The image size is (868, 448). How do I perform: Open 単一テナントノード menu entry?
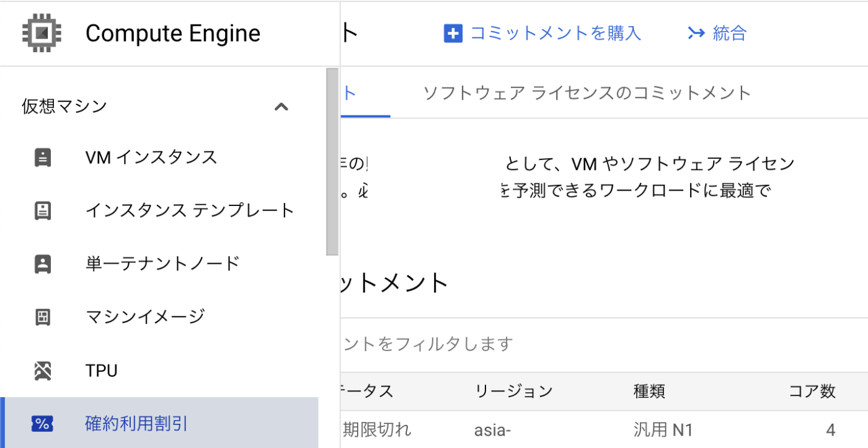coord(162,264)
